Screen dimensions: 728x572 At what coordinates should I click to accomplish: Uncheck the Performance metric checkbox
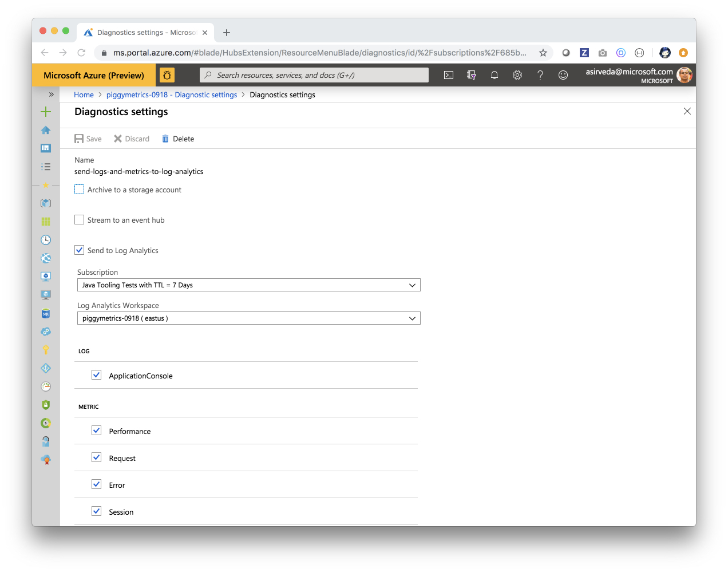click(x=97, y=431)
